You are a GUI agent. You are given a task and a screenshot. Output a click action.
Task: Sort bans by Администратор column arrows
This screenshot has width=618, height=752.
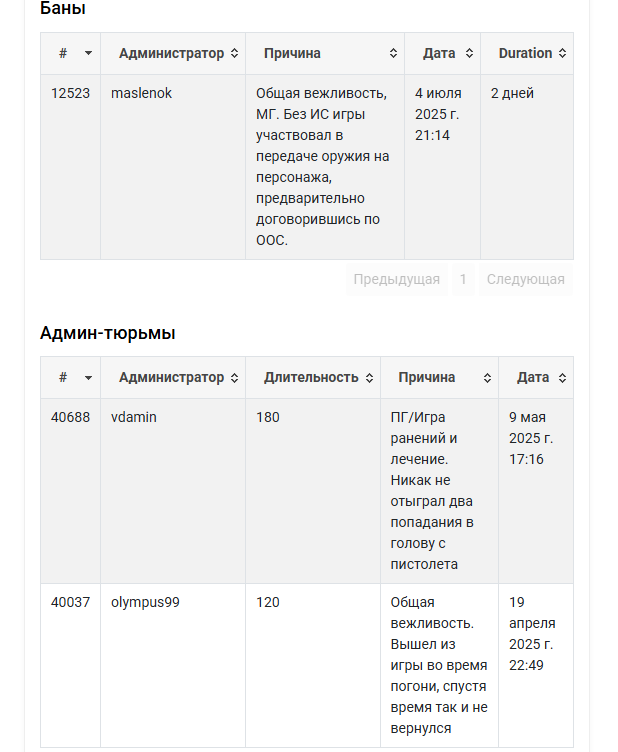pos(234,53)
